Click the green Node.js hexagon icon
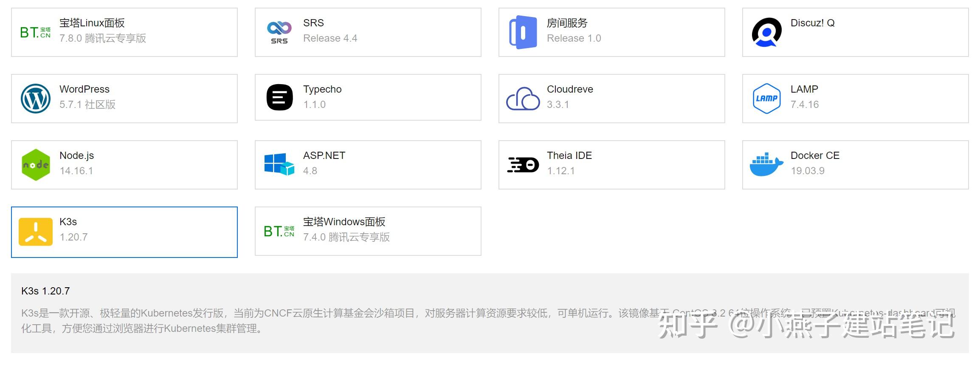Screen dimensions: 980x365 point(36,165)
